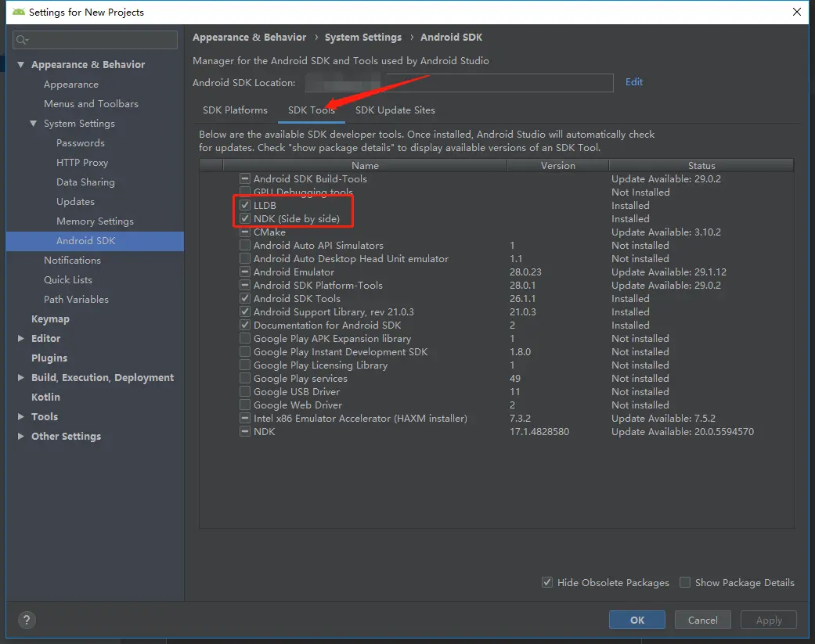The image size is (815, 644).
Task: Select Memory Settings
Action: tap(95, 221)
